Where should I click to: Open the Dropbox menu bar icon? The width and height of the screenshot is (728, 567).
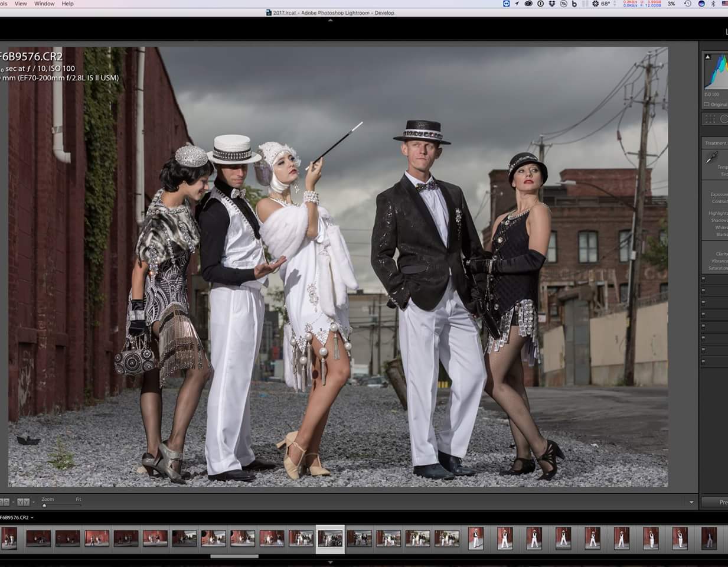551,4
